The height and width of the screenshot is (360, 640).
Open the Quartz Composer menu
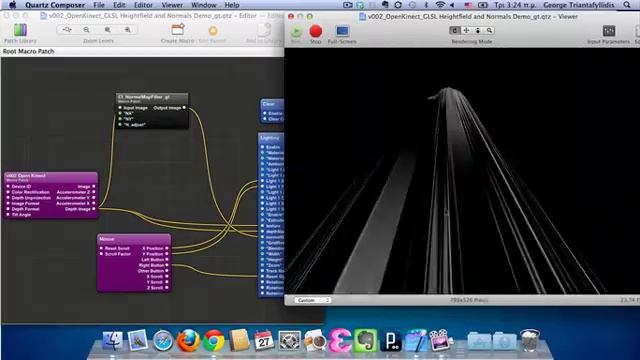click(x=55, y=5)
